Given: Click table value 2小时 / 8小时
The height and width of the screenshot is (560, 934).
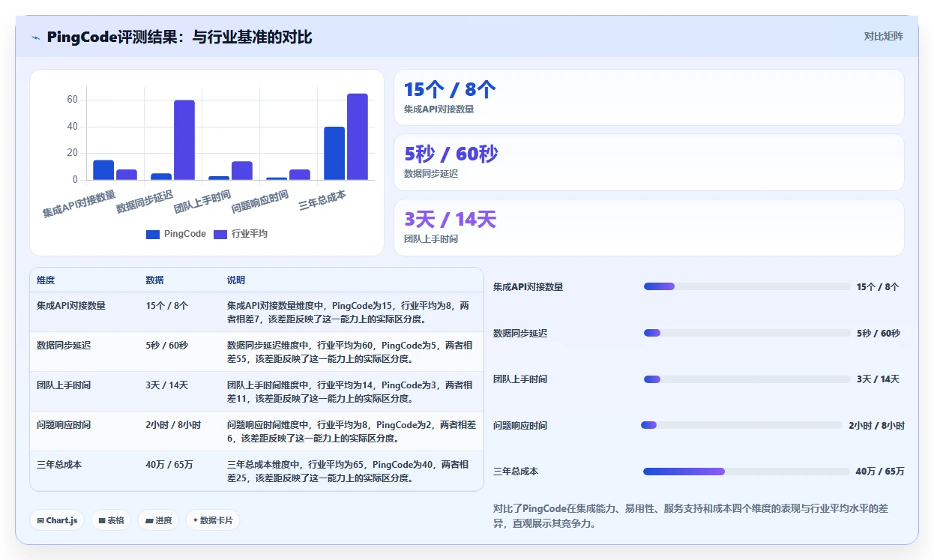Looking at the screenshot, I should point(173,425).
